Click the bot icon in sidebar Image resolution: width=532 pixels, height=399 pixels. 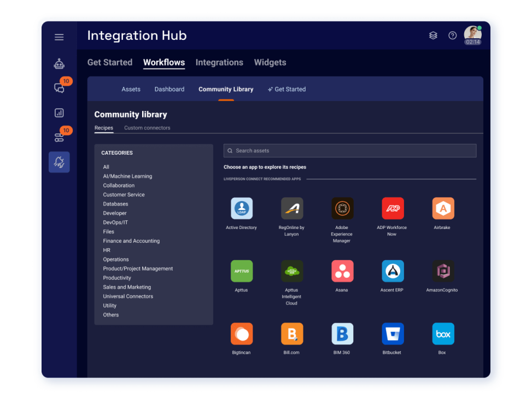pyautogui.click(x=59, y=64)
